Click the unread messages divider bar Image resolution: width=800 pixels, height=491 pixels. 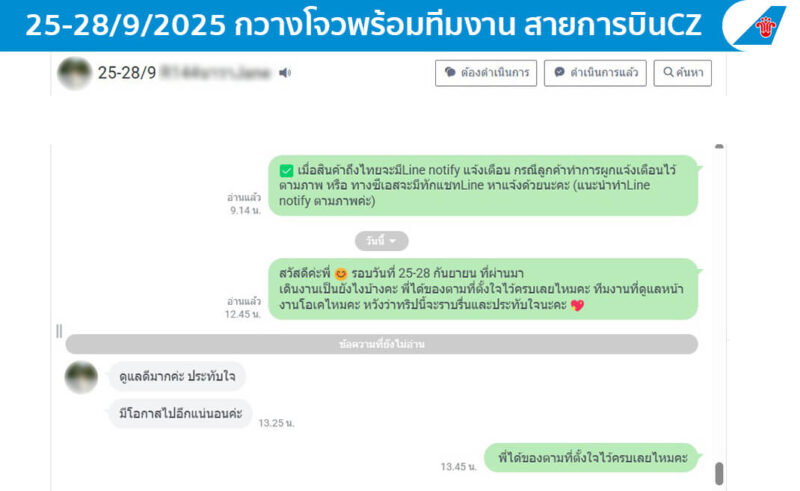point(382,345)
